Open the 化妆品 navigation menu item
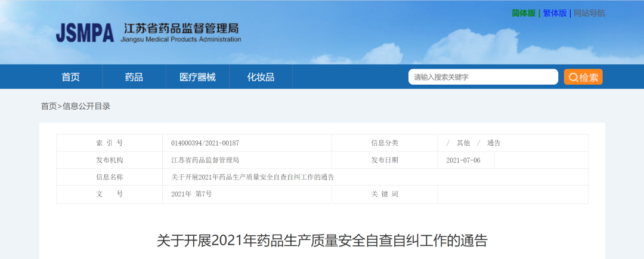Viewport: 644px width, 259px height. pyautogui.click(x=261, y=77)
